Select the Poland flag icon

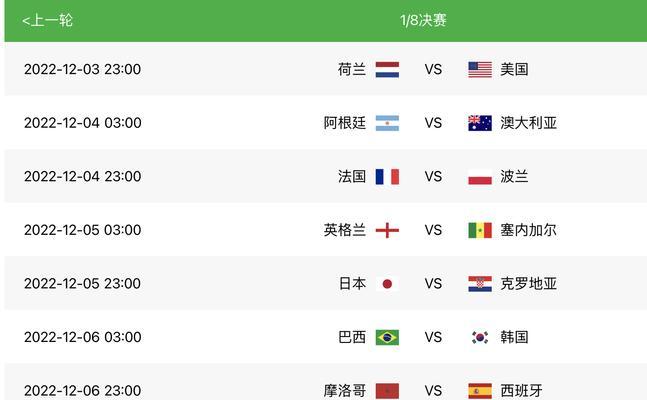(x=480, y=177)
